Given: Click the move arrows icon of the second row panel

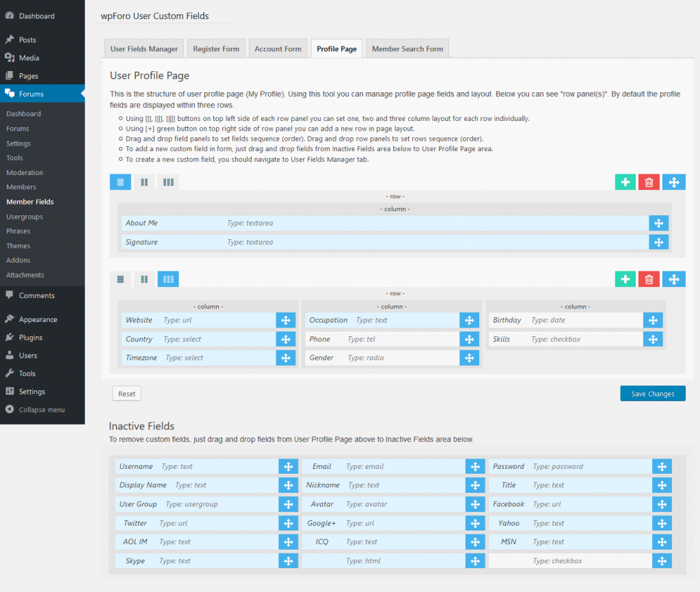Looking at the screenshot, I should (x=673, y=279).
